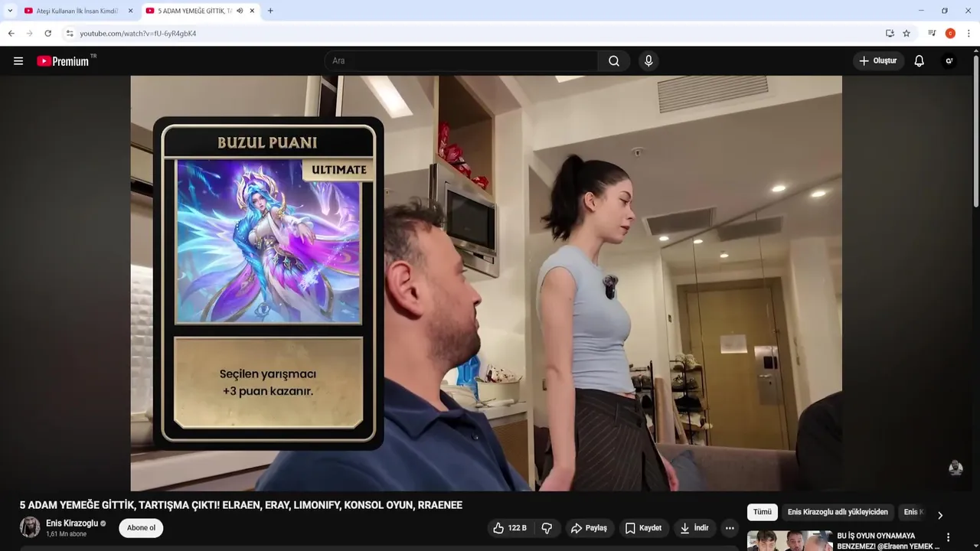Start voice search with the microphone
The image size is (980, 551).
click(x=648, y=61)
